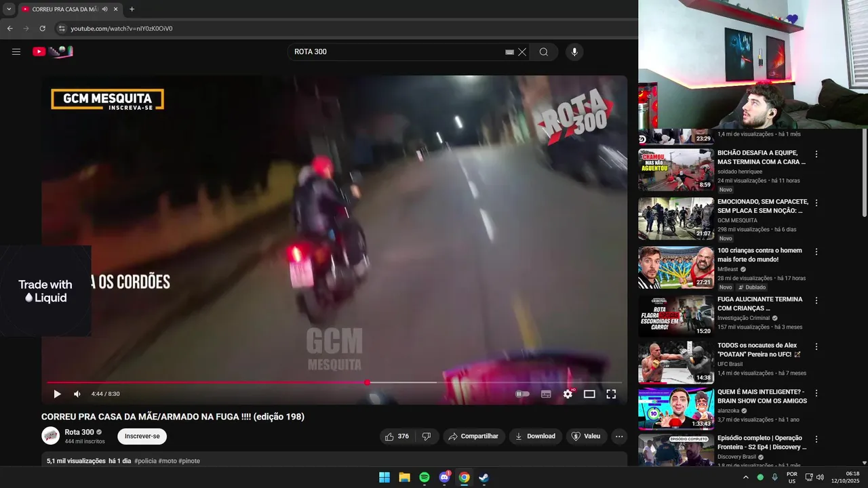The width and height of the screenshot is (868, 488).
Task: Click the #moto hashtag
Action: (x=167, y=461)
